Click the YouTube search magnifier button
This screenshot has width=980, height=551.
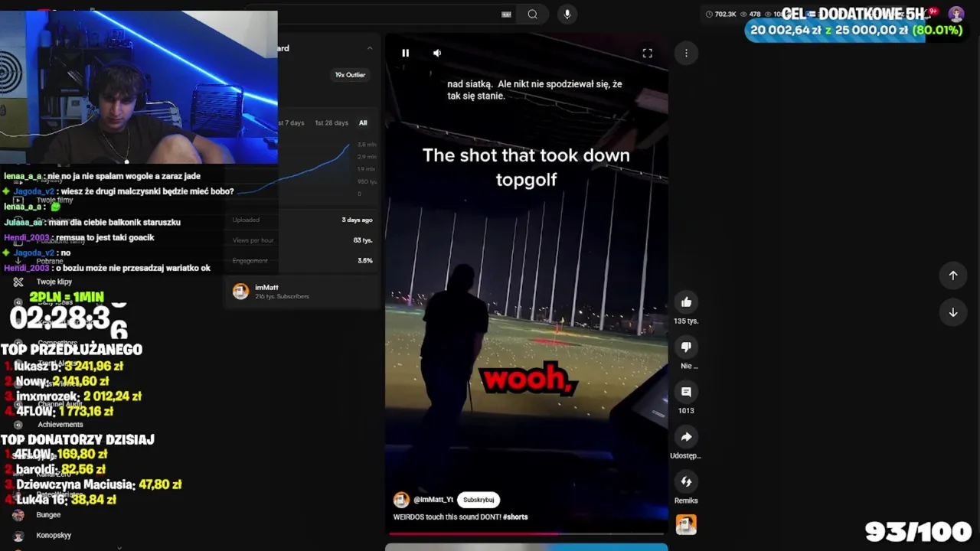532,14
